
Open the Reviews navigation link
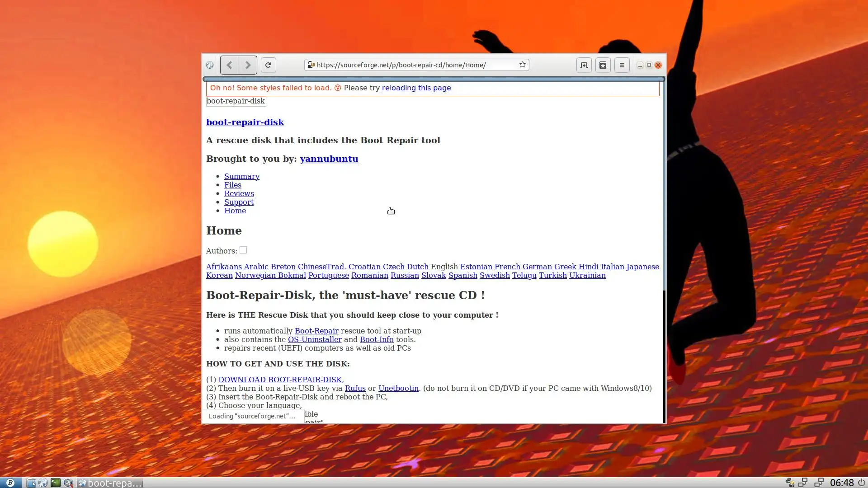click(239, 193)
